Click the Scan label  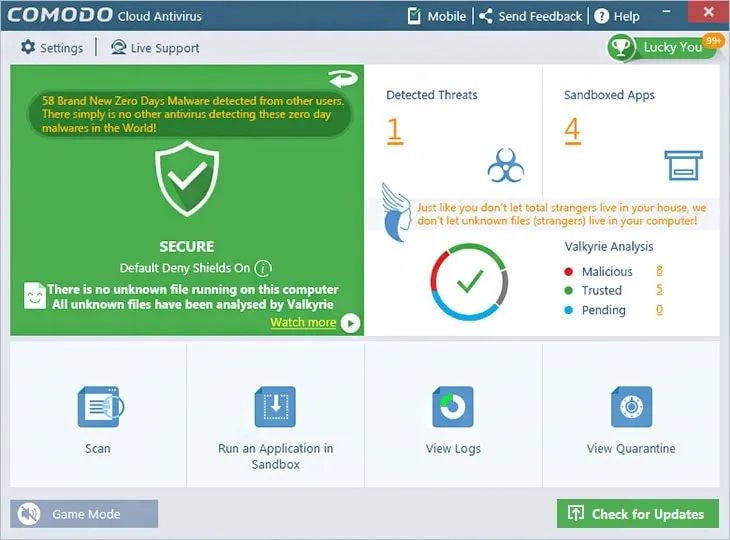(98, 448)
